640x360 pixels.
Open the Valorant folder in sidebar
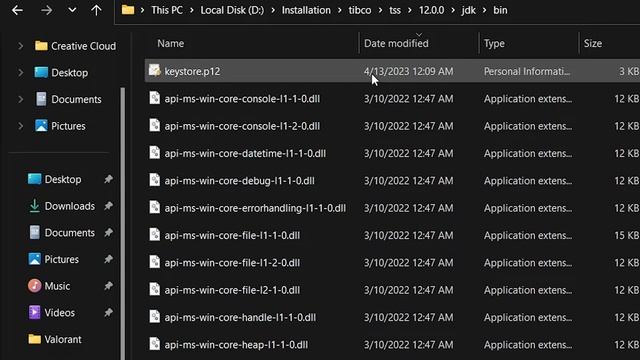[x=63, y=339]
